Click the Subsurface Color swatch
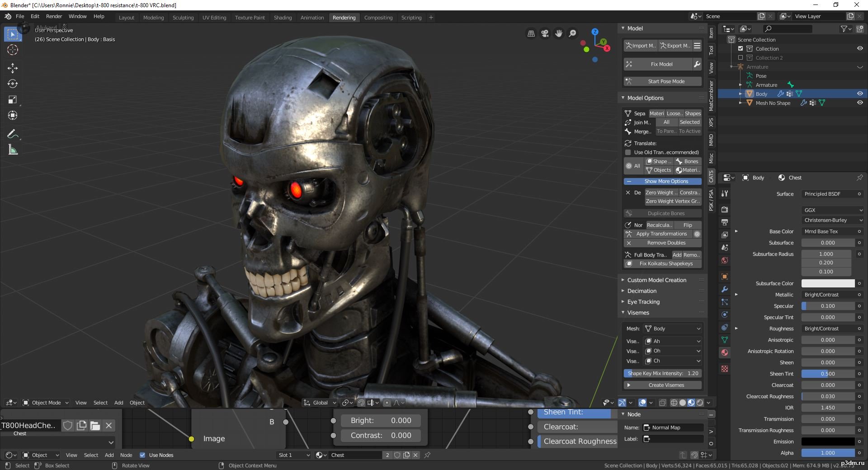 pyautogui.click(x=828, y=283)
